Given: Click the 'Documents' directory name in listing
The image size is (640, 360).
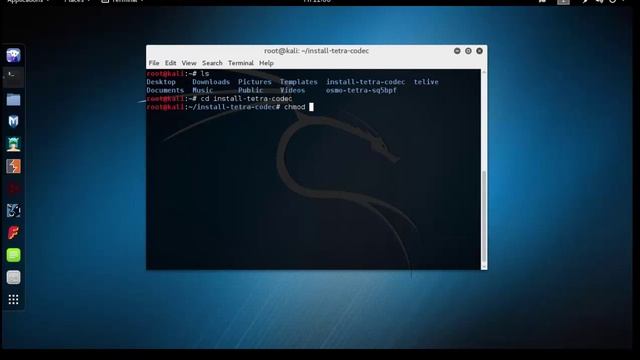Looking at the screenshot, I should (x=165, y=90).
